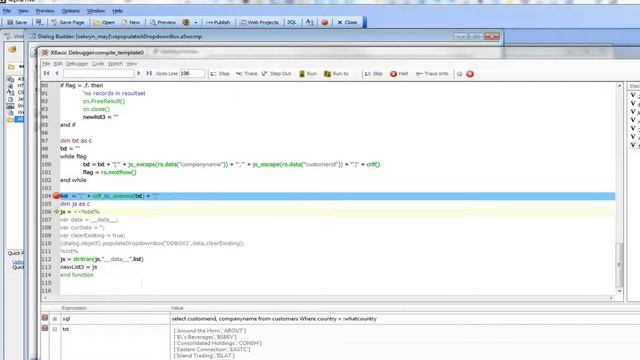Click the breakpoint dot on line 104

56,196
